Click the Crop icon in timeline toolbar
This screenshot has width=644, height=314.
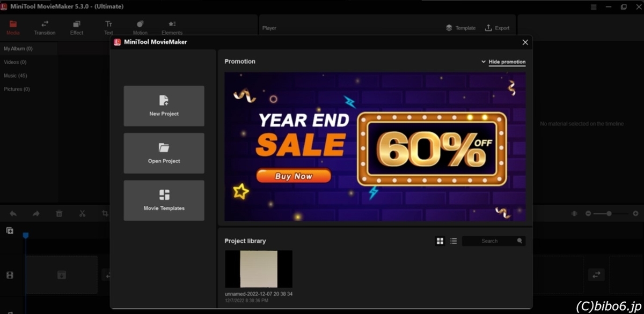point(105,213)
